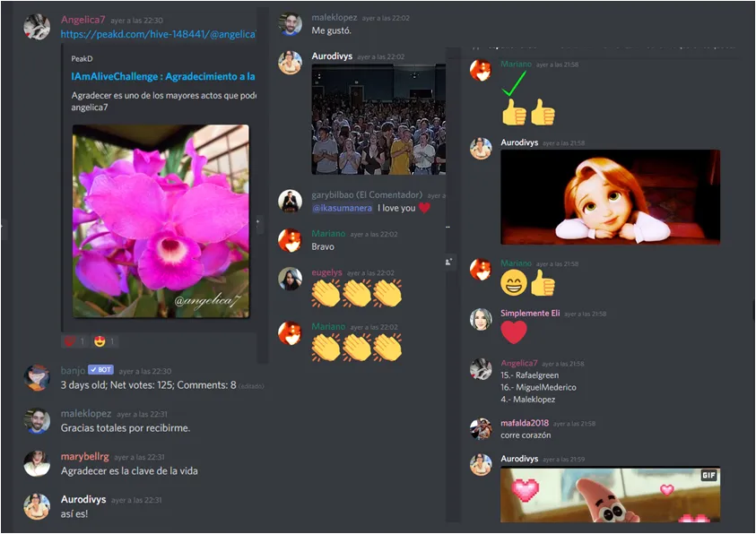Click the banjo username
Viewport: 756px width, 534px height.
(73, 370)
